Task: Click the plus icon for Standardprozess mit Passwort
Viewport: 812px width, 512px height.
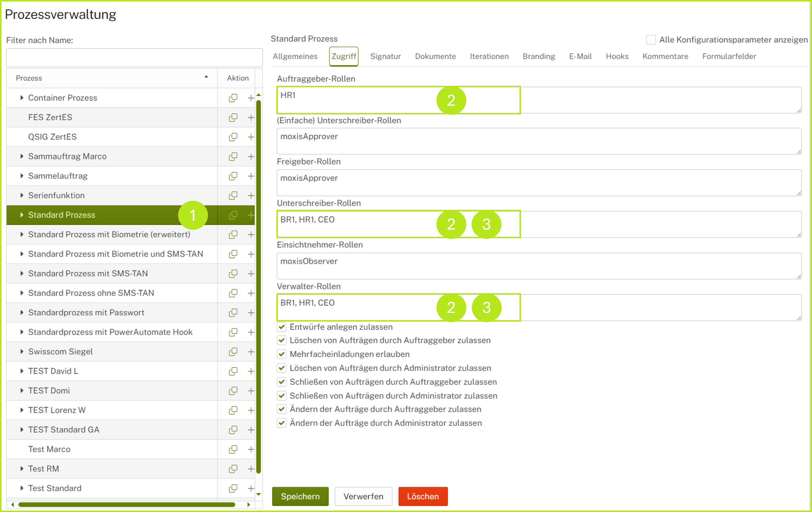Action: click(251, 313)
